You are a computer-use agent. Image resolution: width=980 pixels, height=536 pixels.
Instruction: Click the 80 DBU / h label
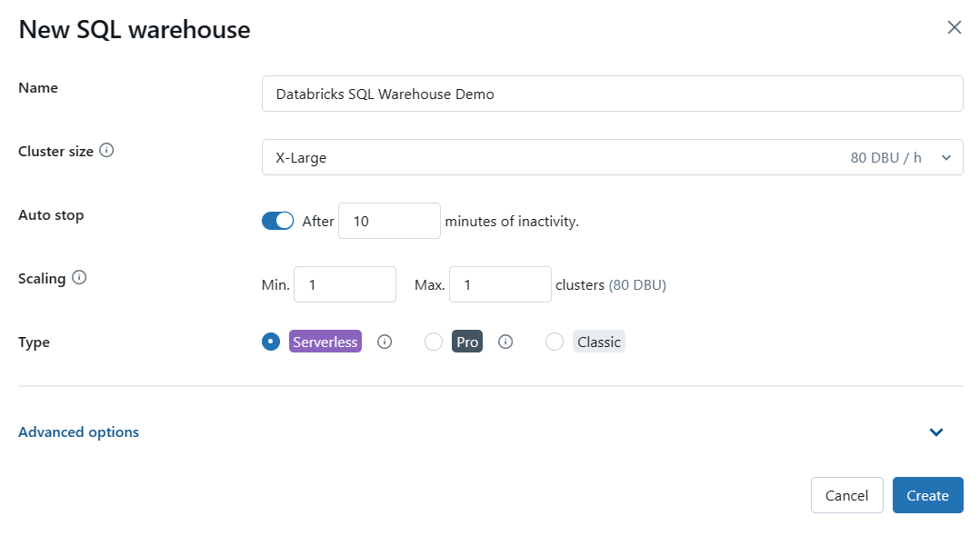tap(886, 156)
